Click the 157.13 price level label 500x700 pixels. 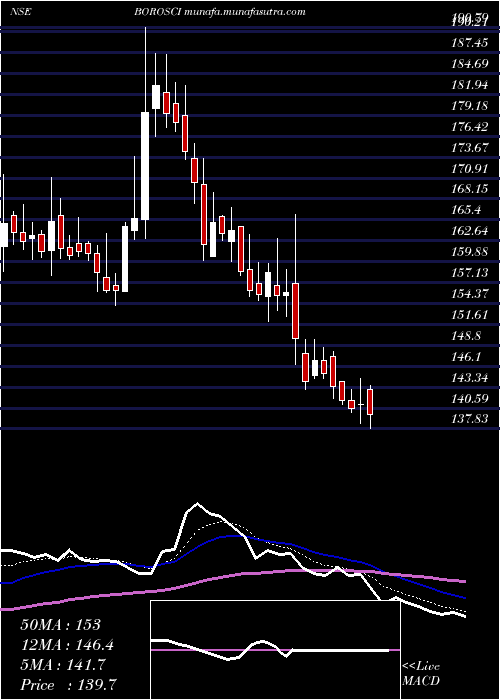pos(470,272)
